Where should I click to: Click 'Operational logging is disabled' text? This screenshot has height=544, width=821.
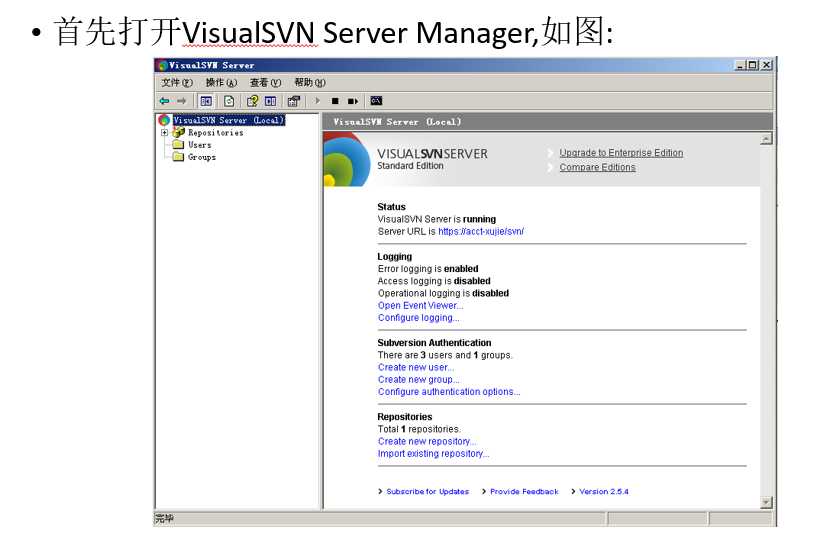[443, 293]
